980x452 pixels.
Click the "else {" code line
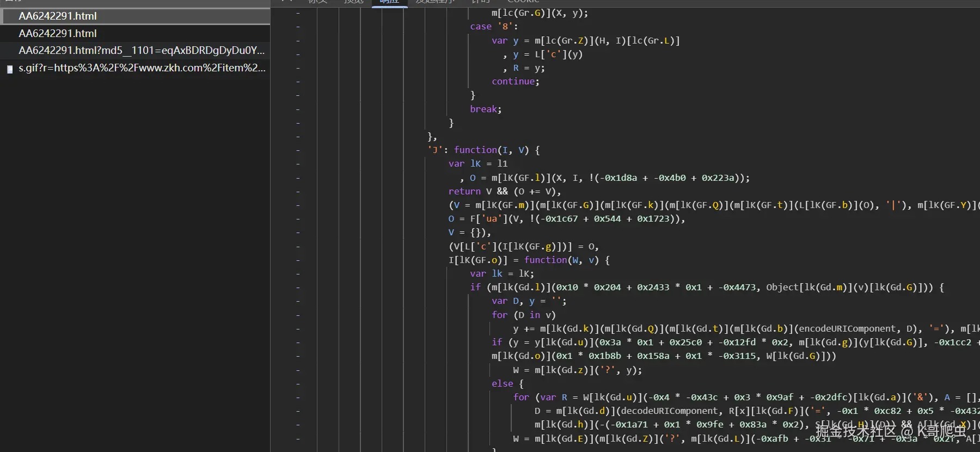507,384
